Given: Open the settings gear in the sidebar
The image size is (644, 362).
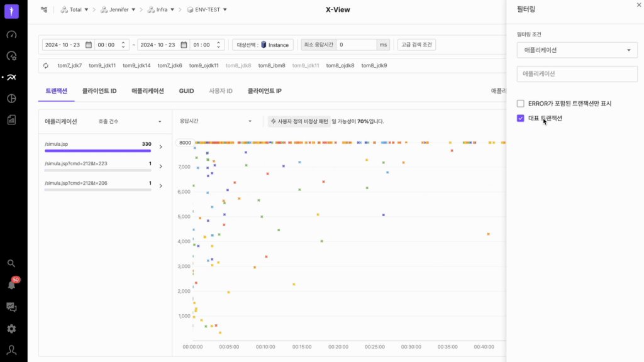Looking at the screenshot, I should click(11, 329).
